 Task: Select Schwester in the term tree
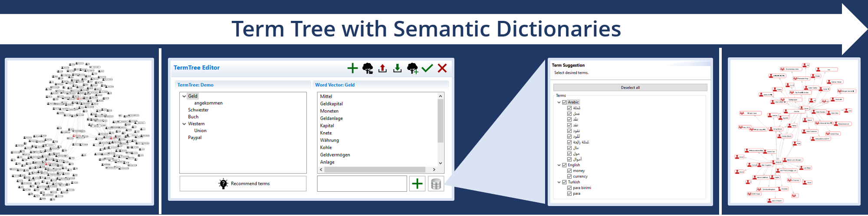[198, 110]
